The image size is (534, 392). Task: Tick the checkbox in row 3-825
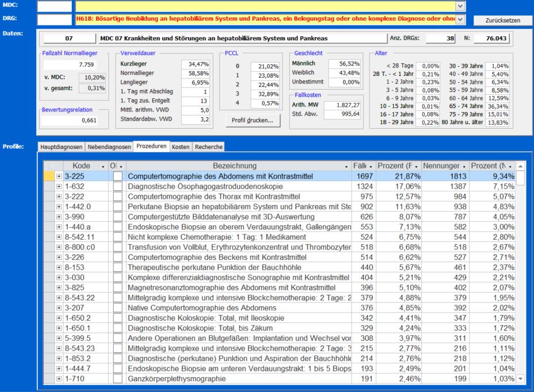point(117,287)
